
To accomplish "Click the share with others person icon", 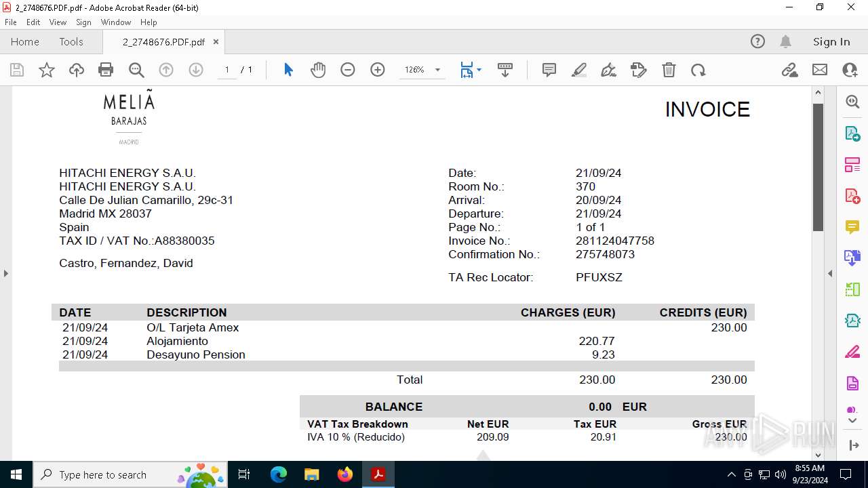I will [850, 70].
